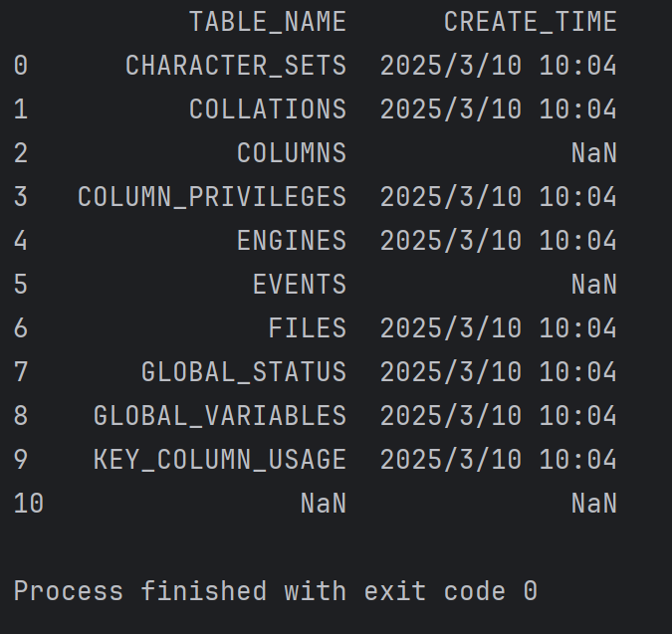Click the create time of CHARACTER_SETS row
This screenshot has height=634, width=672.
[x=498, y=66]
